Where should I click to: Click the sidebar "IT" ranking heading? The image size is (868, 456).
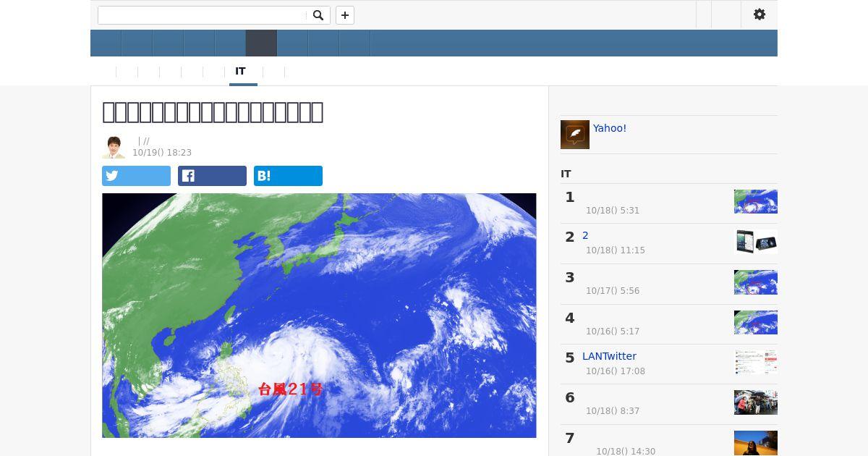566,174
